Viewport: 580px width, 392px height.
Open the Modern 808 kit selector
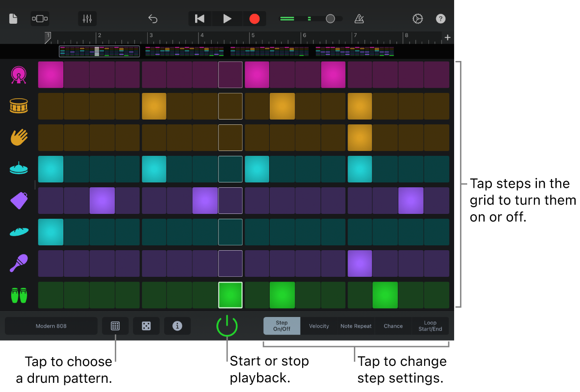[51, 326]
